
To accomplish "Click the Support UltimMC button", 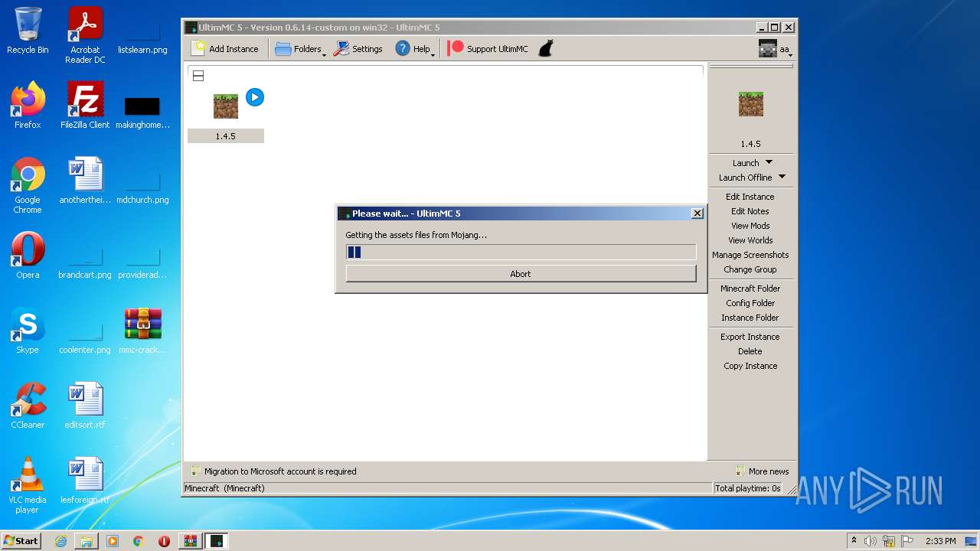I will tap(488, 48).
